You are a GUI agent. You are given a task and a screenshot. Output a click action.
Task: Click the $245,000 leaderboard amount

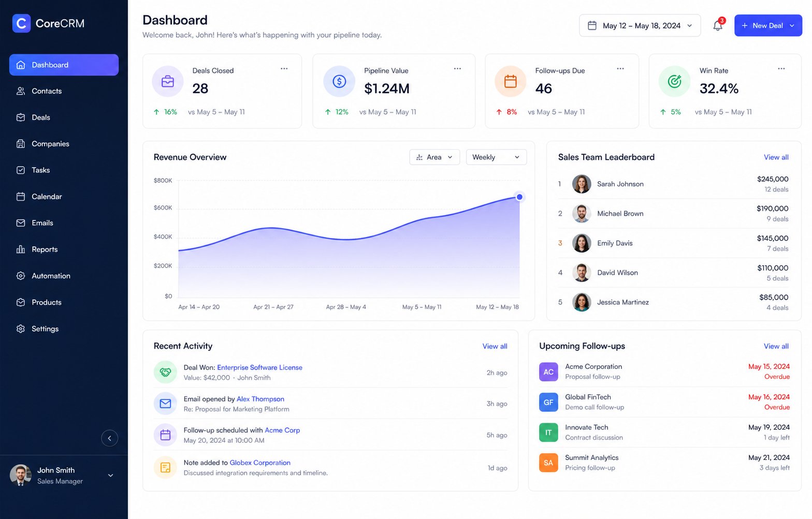(773, 179)
